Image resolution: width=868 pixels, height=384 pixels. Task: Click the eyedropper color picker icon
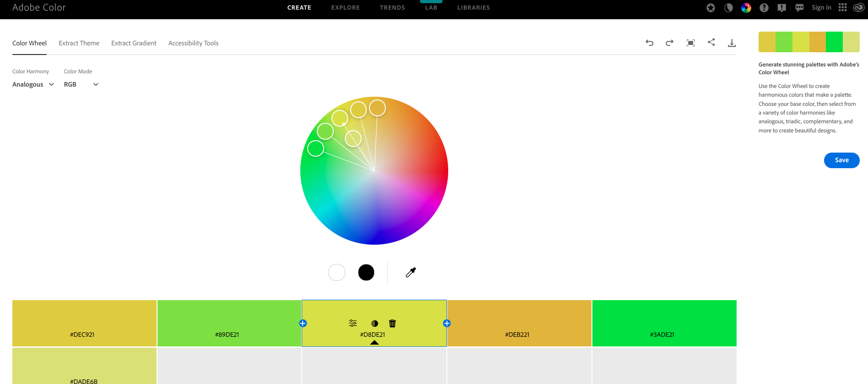(411, 273)
